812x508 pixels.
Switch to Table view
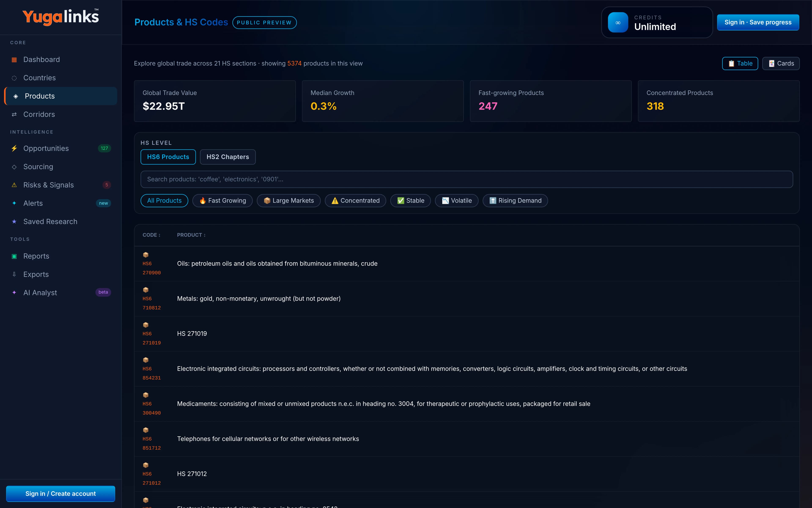coord(740,63)
